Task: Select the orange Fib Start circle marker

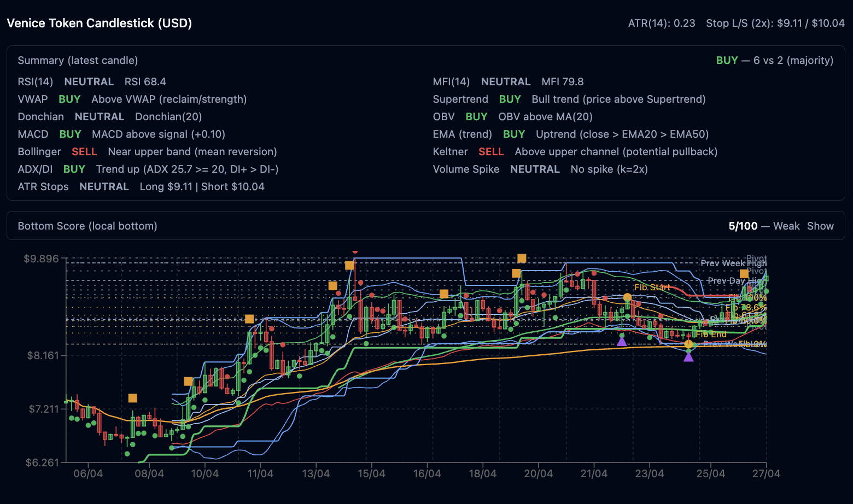Action: click(627, 298)
